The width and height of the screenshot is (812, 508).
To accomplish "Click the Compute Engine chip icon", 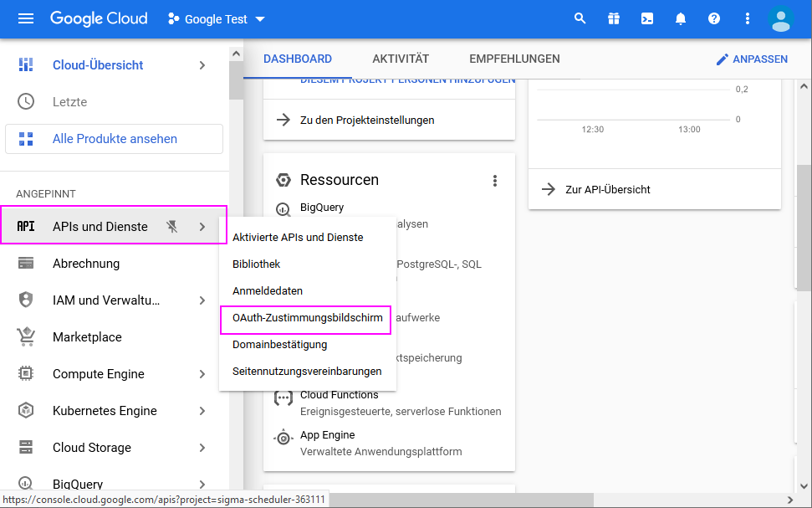I will pos(26,374).
